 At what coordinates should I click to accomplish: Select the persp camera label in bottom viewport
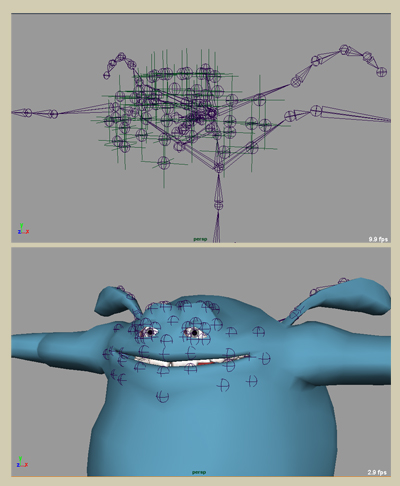click(199, 472)
